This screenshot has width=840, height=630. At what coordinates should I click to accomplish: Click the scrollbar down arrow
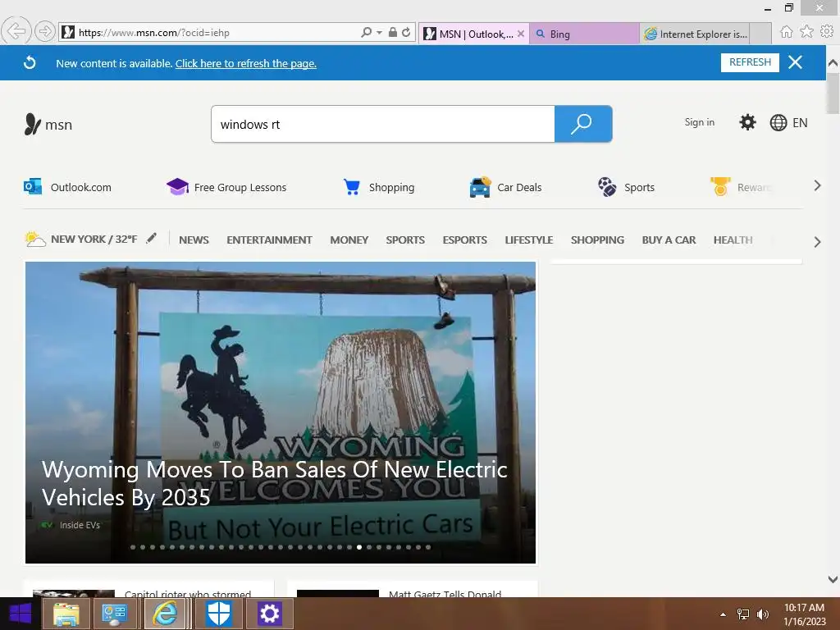tap(833, 579)
